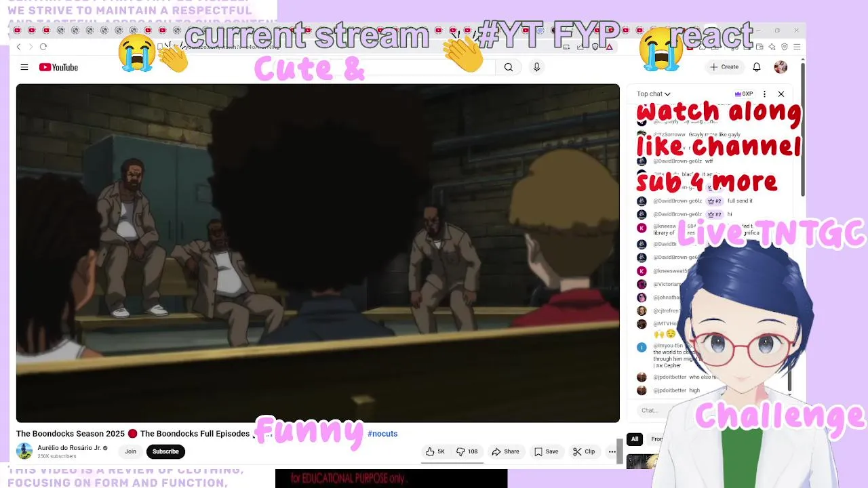Create a Clip of the video
The width and height of the screenshot is (868, 488).
coord(584,451)
